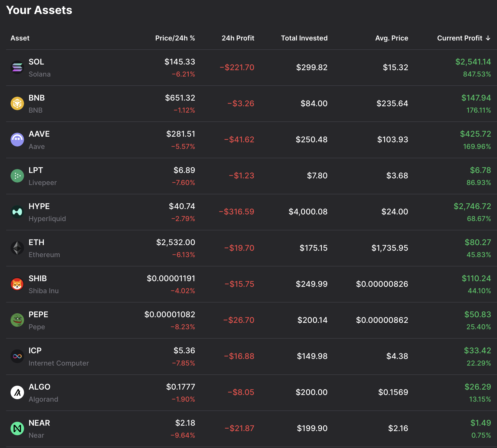Image resolution: width=497 pixels, height=448 pixels.
Task: Click the Current Profit sort arrow
Action: (x=488, y=38)
